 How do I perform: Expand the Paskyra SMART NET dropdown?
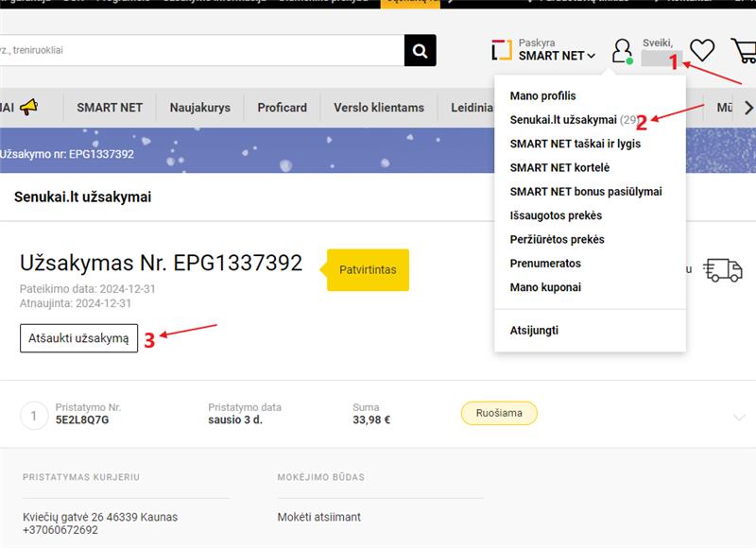[557, 50]
